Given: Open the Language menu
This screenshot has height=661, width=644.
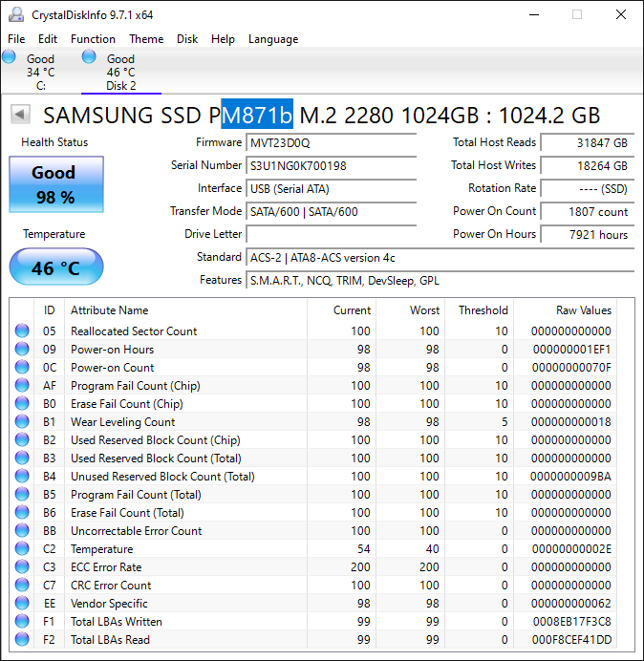Looking at the screenshot, I should click(273, 39).
